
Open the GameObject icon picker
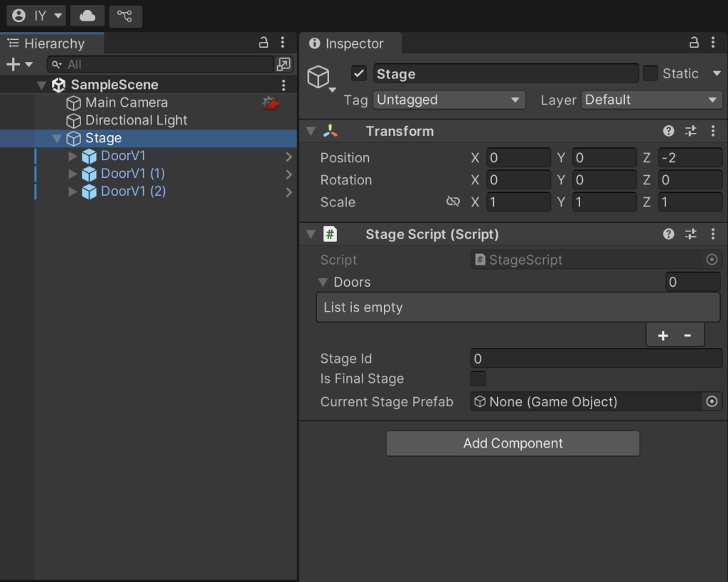pos(321,78)
